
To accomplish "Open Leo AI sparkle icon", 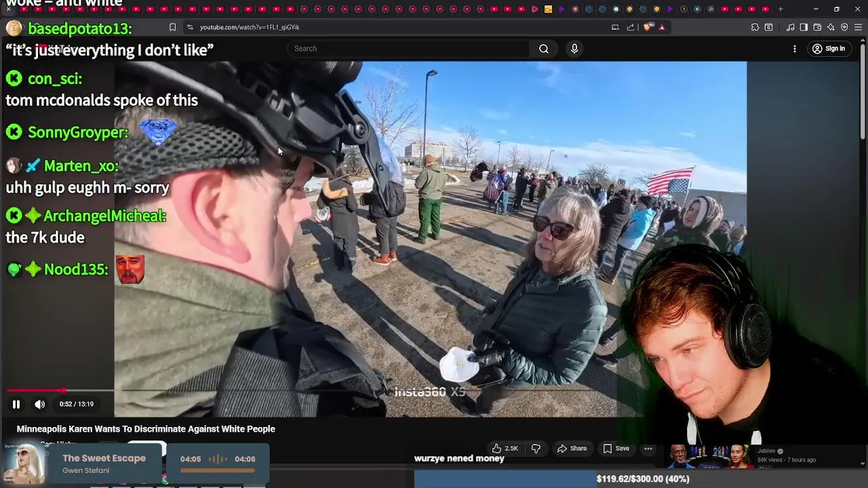I will click(x=831, y=27).
